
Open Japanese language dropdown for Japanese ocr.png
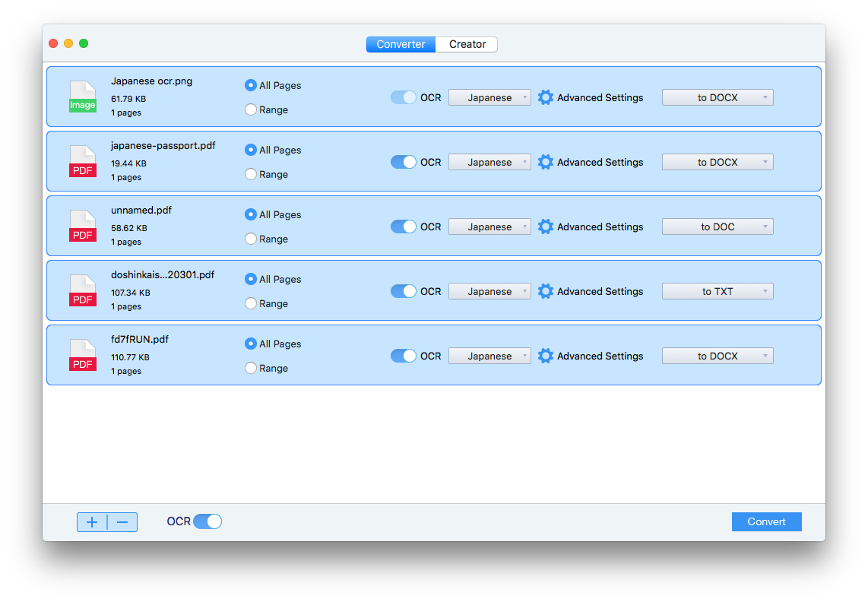pyautogui.click(x=489, y=97)
